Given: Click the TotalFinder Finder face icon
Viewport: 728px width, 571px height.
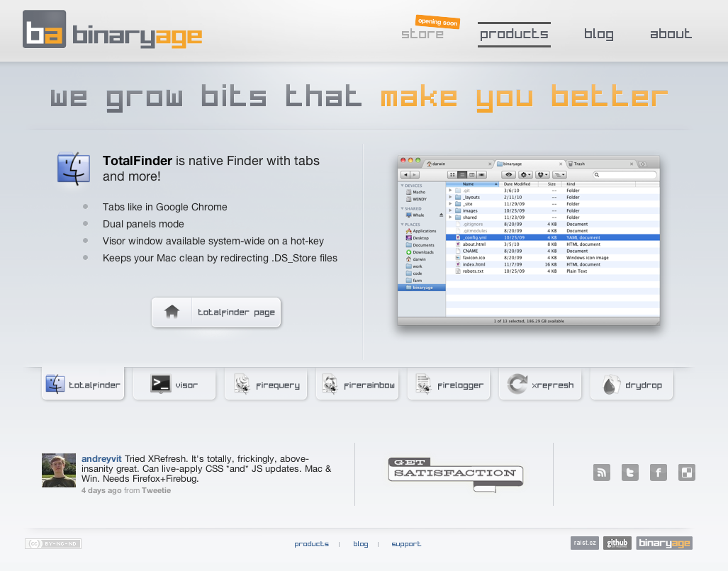Looking at the screenshot, I should click(x=74, y=168).
